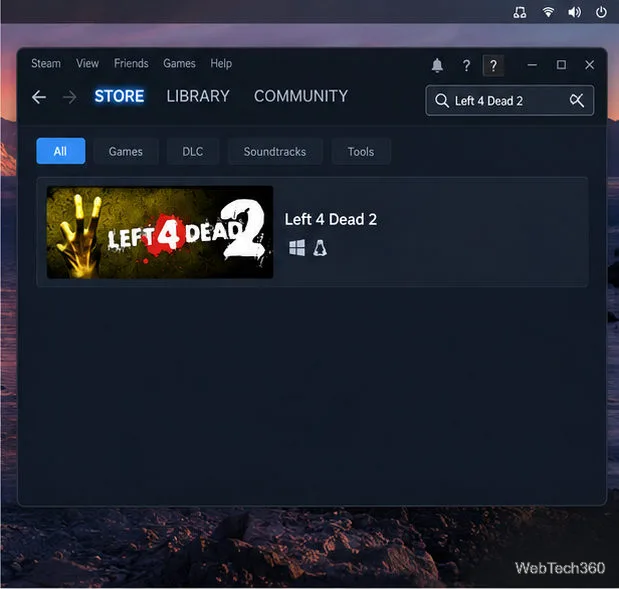The image size is (619, 589).
Task: Switch to the STORE tab
Action: pyautogui.click(x=119, y=96)
